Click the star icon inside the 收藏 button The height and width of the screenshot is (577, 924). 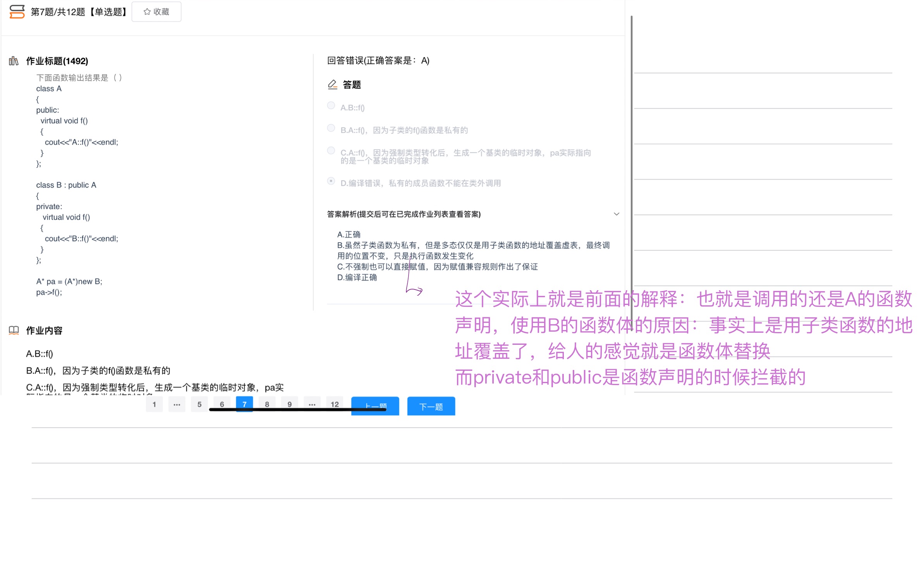point(146,12)
